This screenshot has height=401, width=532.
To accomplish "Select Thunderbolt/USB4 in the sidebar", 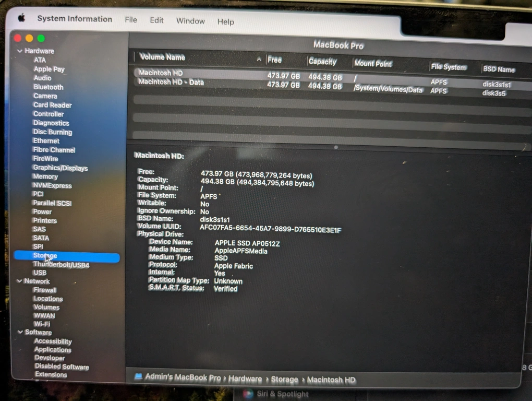I will (x=62, y=265).
